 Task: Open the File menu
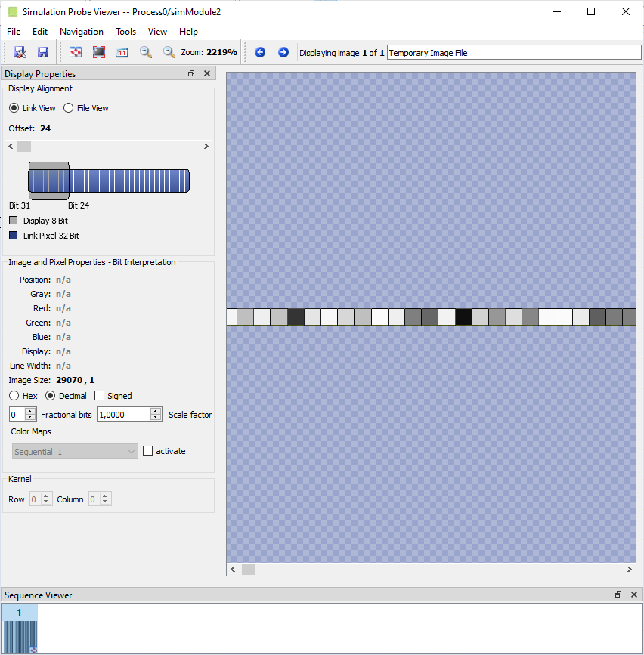click(14, 32)
